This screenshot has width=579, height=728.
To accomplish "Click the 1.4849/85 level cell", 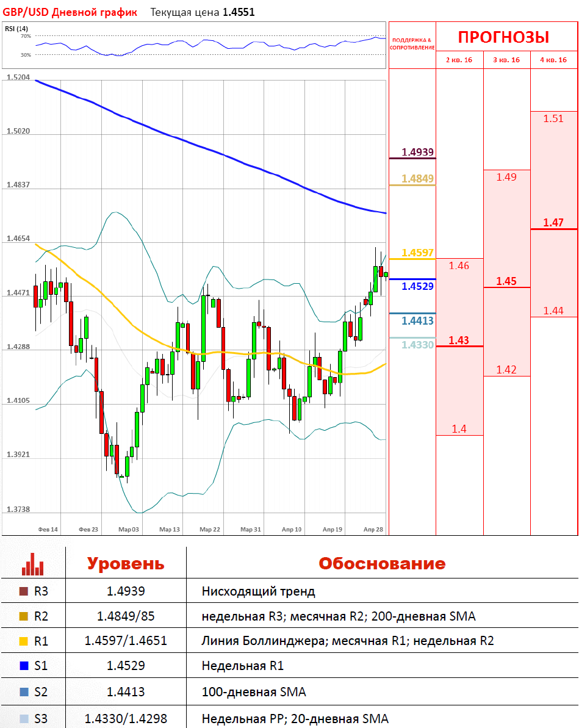I will 126,616.
